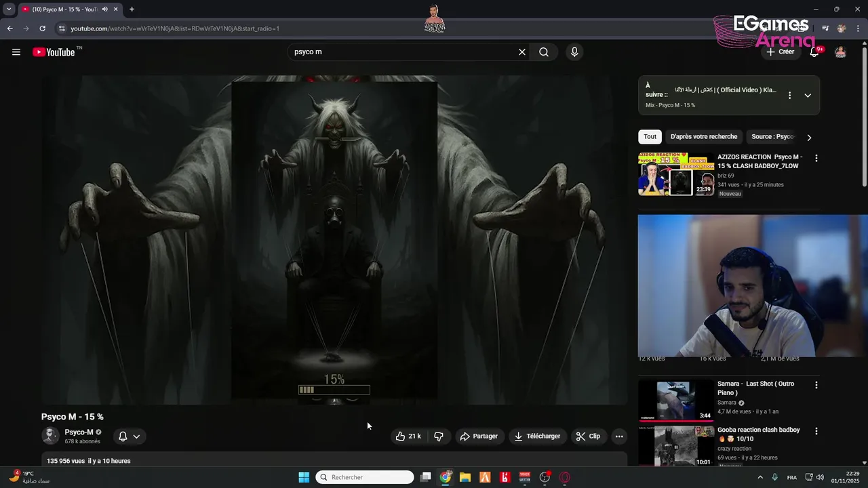Open the YouTube account avatar menu
The image size is (868, 488).
tap(840, 52)
